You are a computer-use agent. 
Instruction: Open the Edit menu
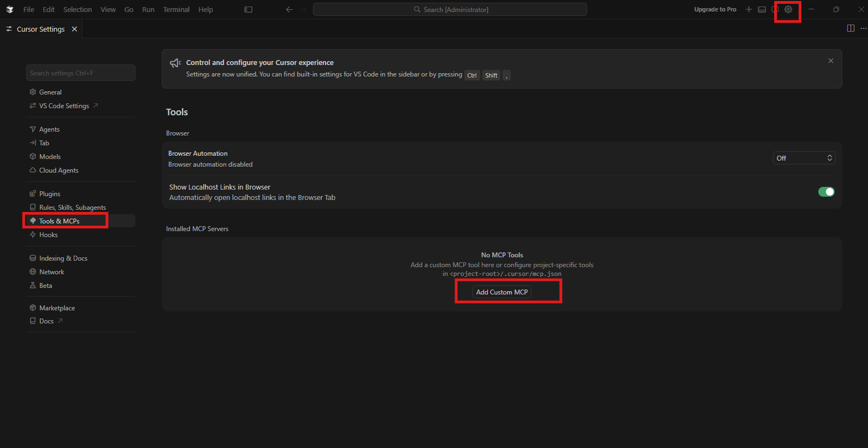(49, 9)
